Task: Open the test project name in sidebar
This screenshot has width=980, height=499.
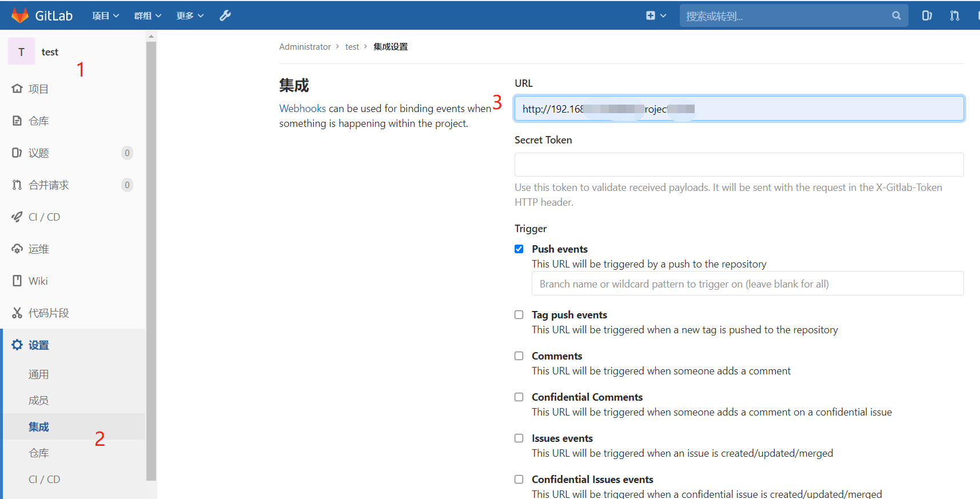Action: 50,51
